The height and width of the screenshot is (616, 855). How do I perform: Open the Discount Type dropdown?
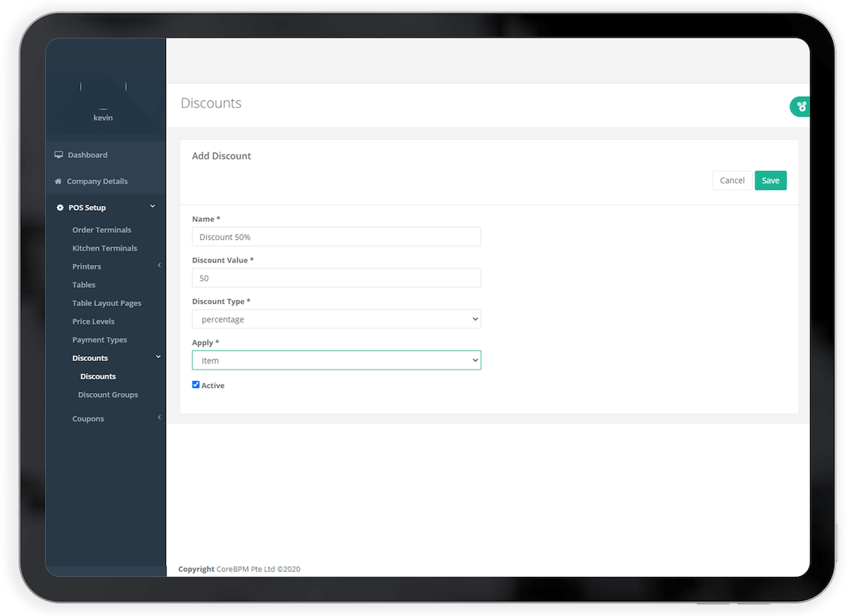[x=336, y=319]
